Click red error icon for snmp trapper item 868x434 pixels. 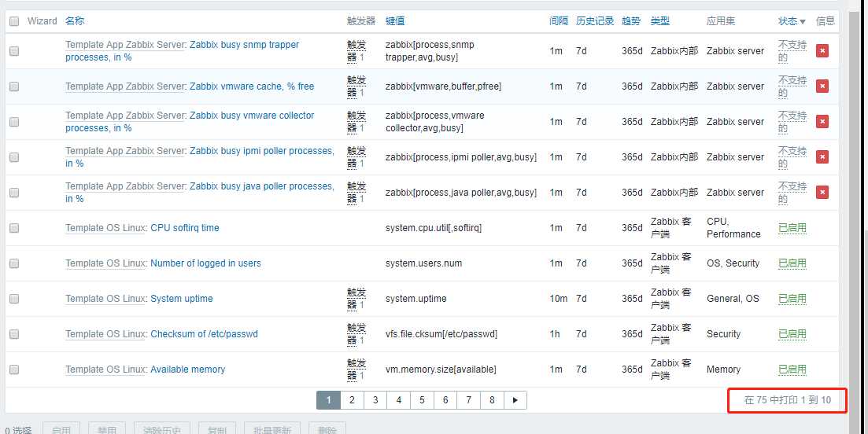pyautogui.click(x=822, y=51)
